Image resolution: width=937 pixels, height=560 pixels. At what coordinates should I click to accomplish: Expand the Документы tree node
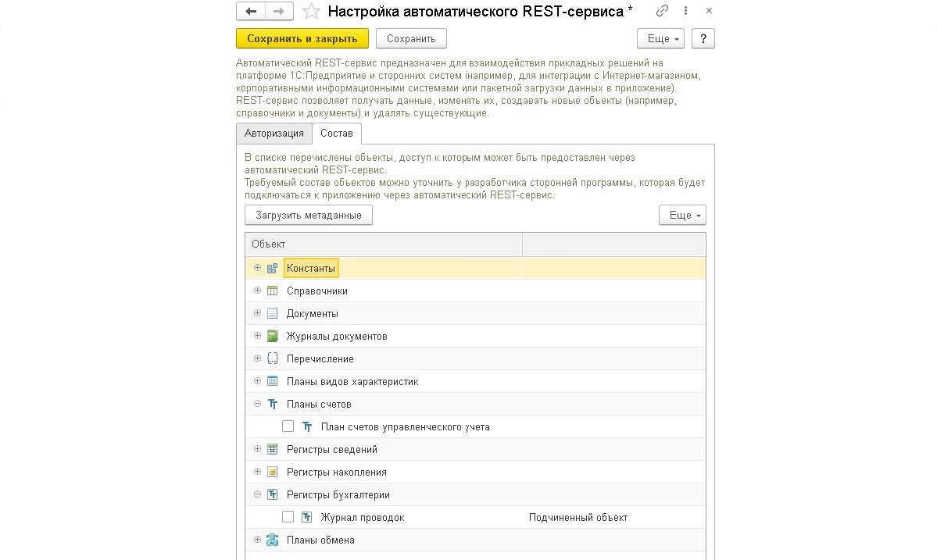pos(257,313)
